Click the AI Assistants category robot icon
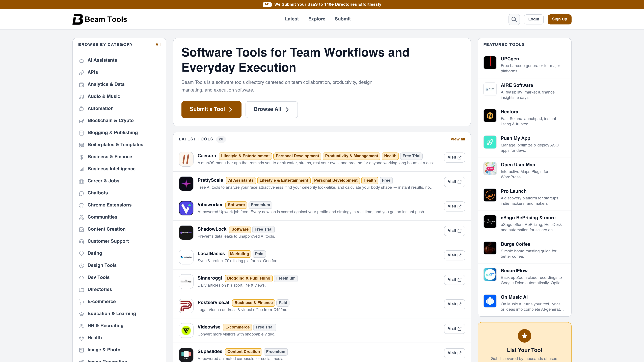Image resolution: width=644 pixels, height=362 pixels. (x=82, y=61)
